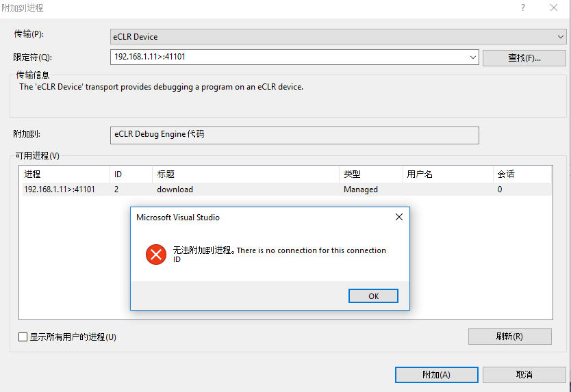Click the 查找(F)... button
The width and height of the screenshot is (571, 392).
point(524,58)
